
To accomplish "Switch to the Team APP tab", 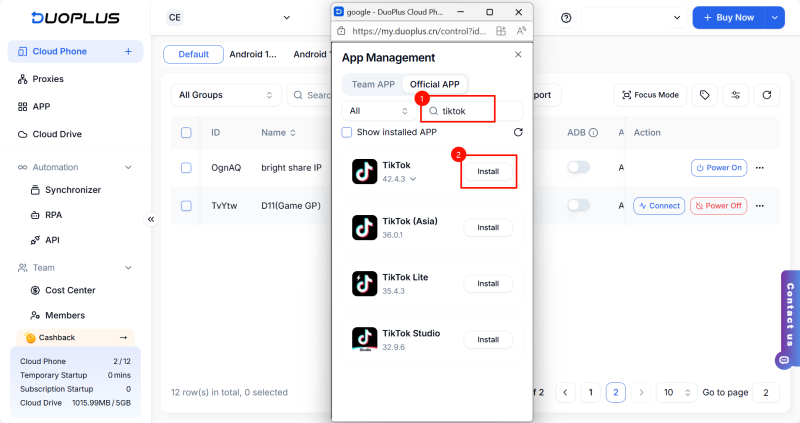I will (373, 85).
